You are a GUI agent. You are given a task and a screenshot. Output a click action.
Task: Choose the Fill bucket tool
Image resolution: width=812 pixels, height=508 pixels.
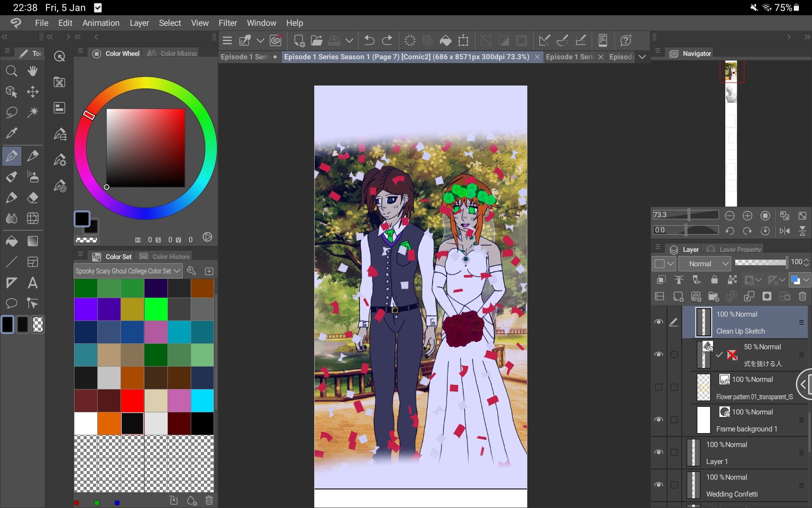point(11,241)
